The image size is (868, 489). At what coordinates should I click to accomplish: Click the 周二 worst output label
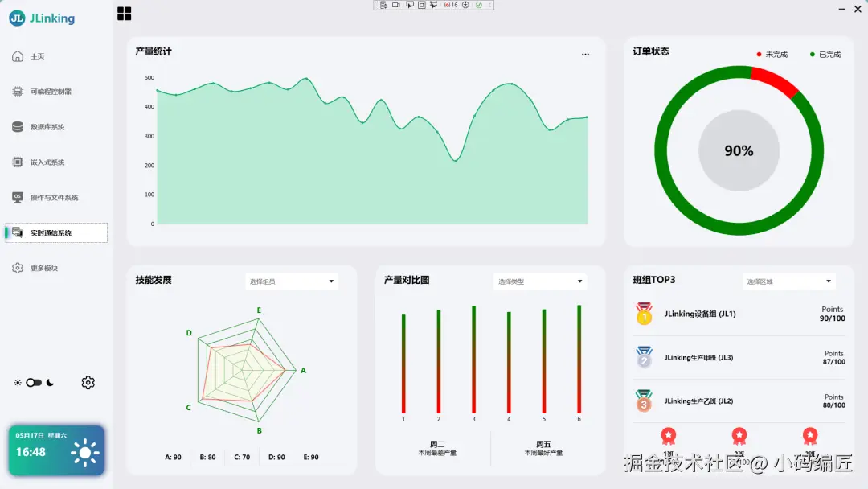[x=436, y=448]
